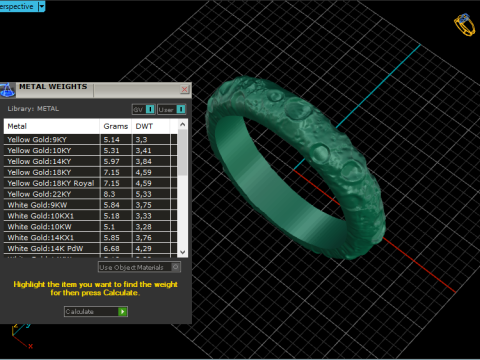Click the Library: METAL label
The image size is (480, 360).
click(x=33, y=109)
